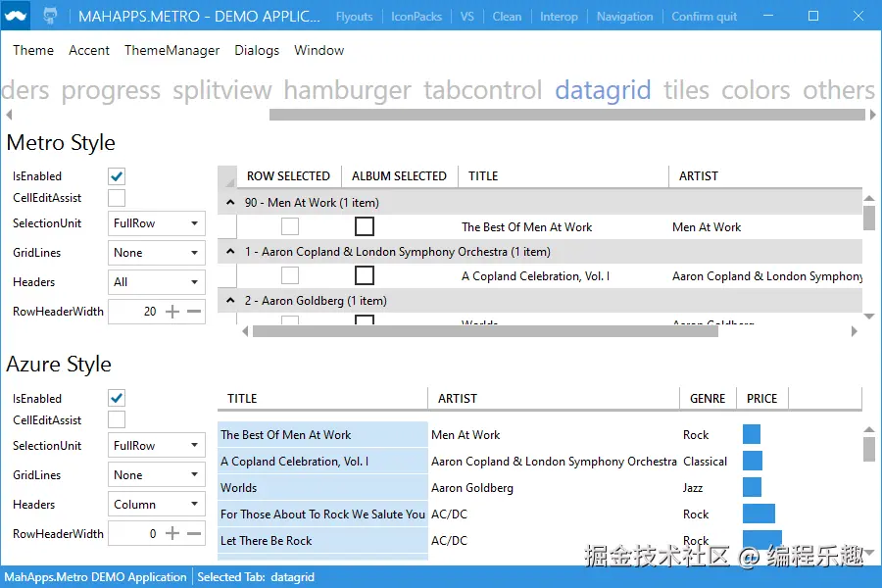
Task: Switch to the hamburger tab
Action: (x=347, y=90)
